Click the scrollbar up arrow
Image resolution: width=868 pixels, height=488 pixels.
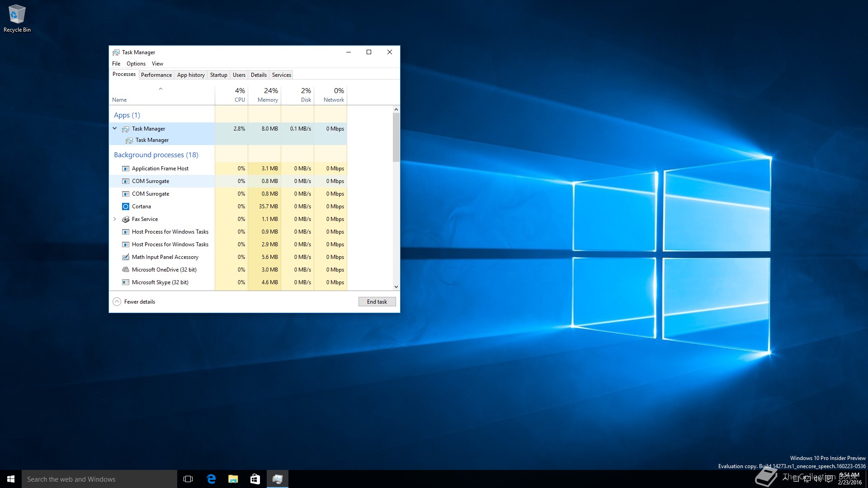coord(396,109)
